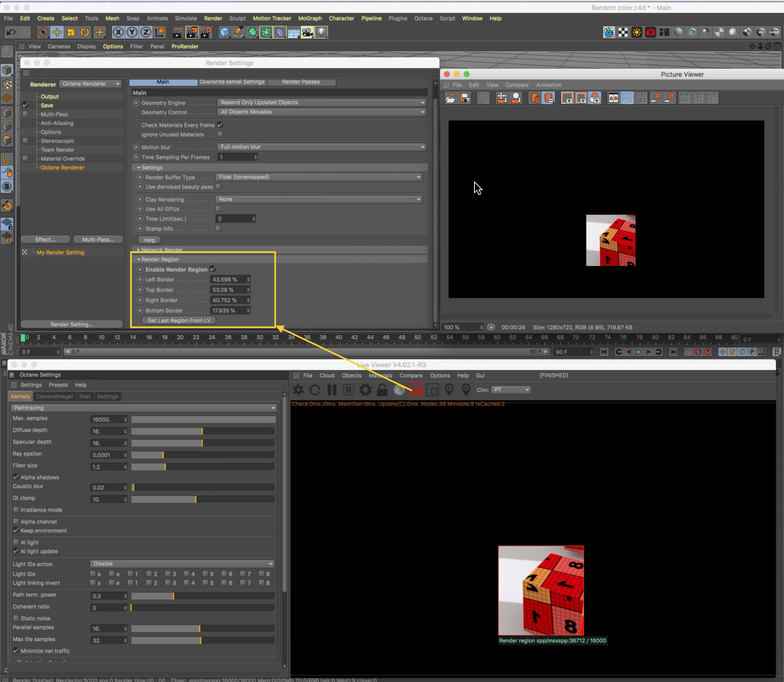Adjust the GI clamp slider
The height and width of the screenshot is (682, 784).
[x=196, y=499]
